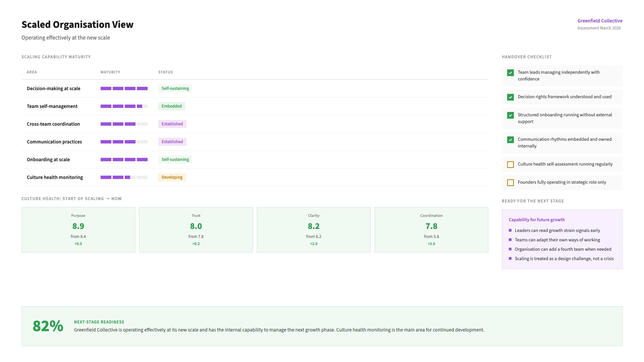644x362 pixels.
Task: Click the Developing status badge
Action: [172, 177]
